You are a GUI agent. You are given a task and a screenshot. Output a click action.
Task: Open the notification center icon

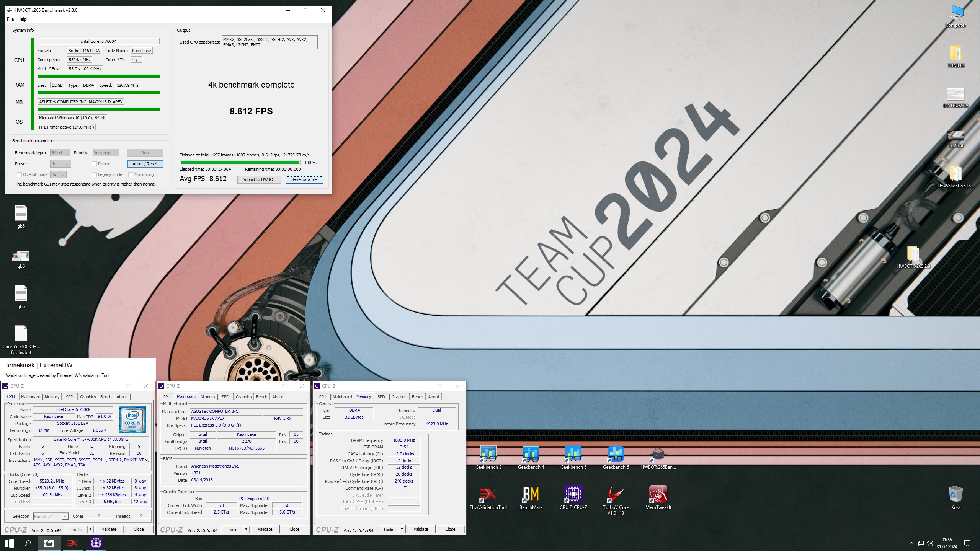click(x=967, y=543)
